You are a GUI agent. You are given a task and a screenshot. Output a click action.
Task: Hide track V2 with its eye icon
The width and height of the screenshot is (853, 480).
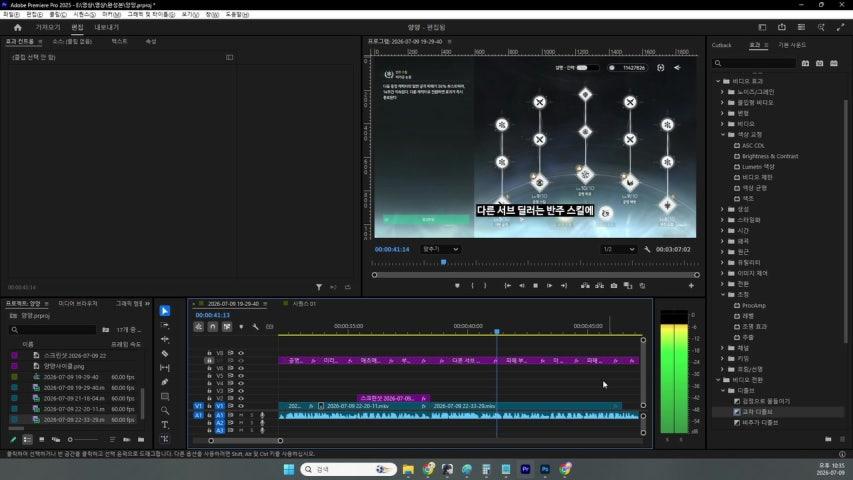coord(241,398)
